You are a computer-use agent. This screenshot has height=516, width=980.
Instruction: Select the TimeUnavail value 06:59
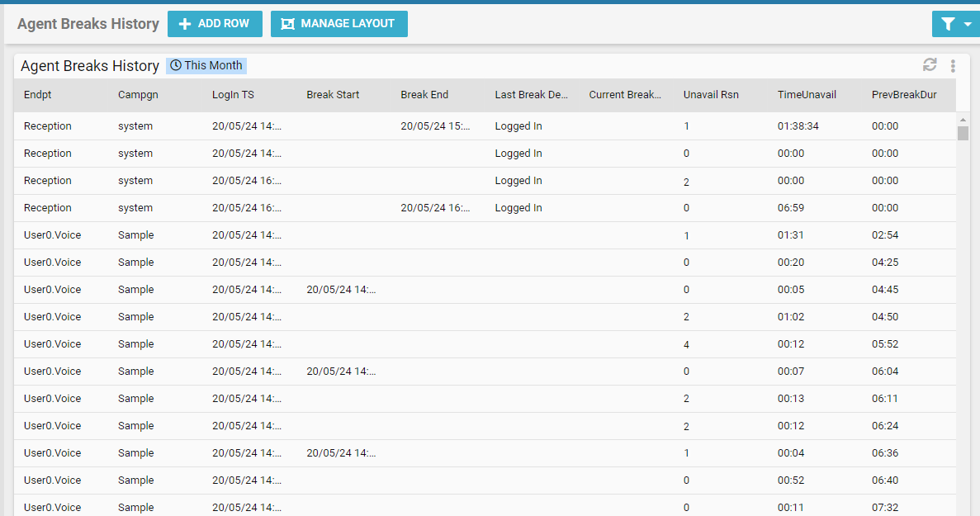[x=791, y=208]
